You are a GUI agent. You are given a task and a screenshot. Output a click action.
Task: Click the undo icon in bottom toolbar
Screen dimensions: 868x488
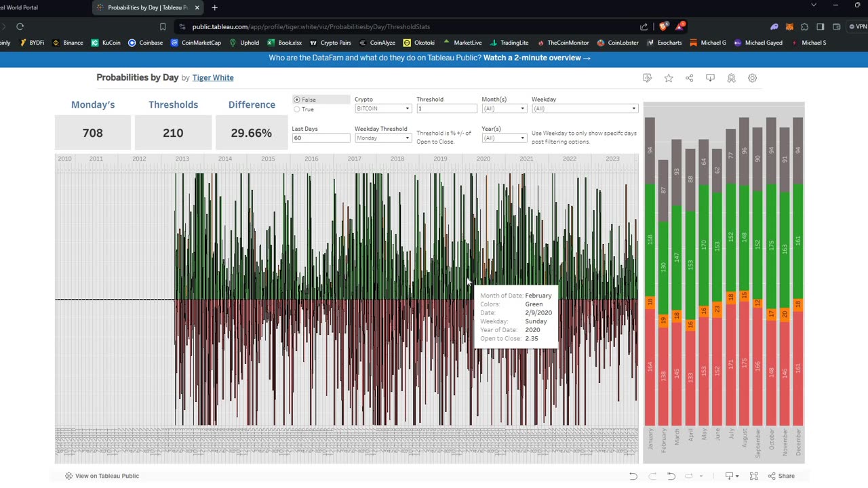pyautogui.click(x=633, y=476)
